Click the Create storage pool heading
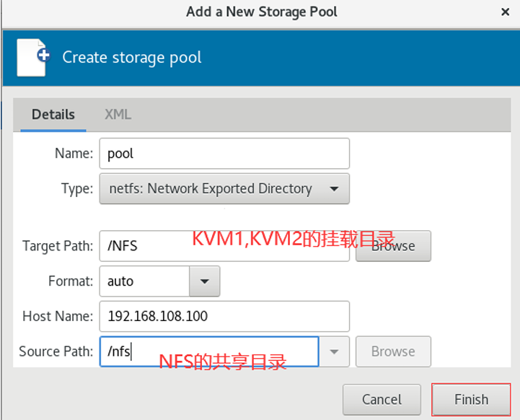The image size is (520, 420). coord(132,58)
